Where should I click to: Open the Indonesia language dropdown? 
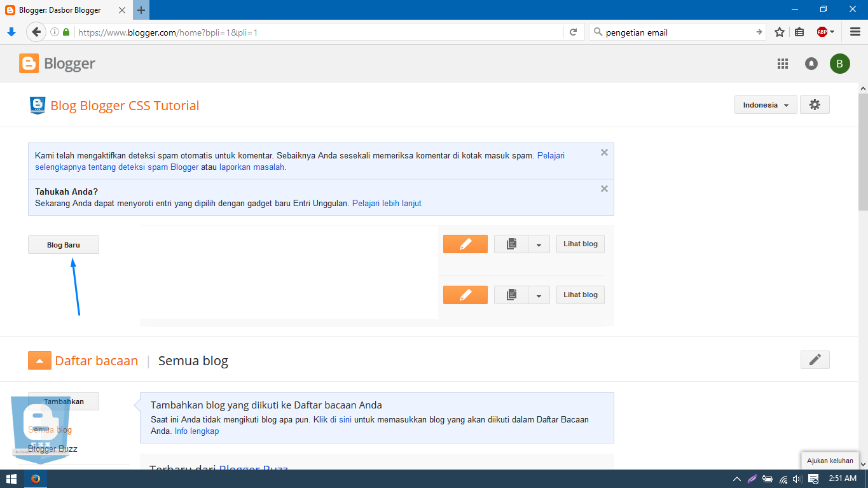(x=765, y=104)
